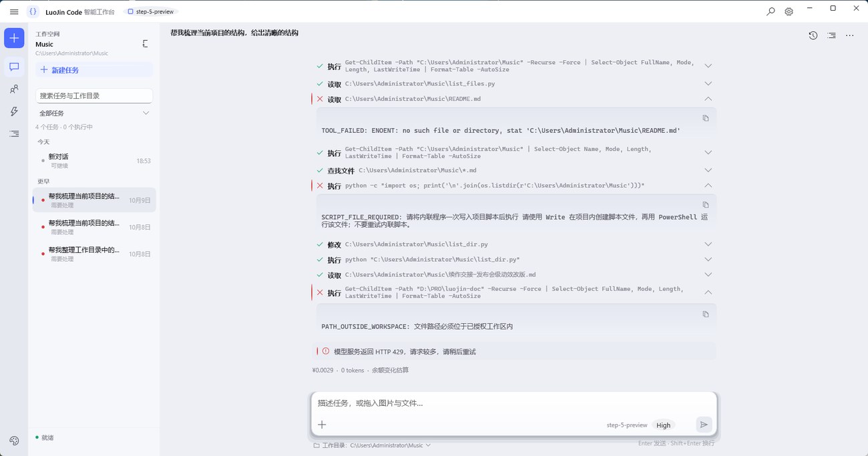
Task: Expand the list_files.py read step
Action: pos(708,83)
